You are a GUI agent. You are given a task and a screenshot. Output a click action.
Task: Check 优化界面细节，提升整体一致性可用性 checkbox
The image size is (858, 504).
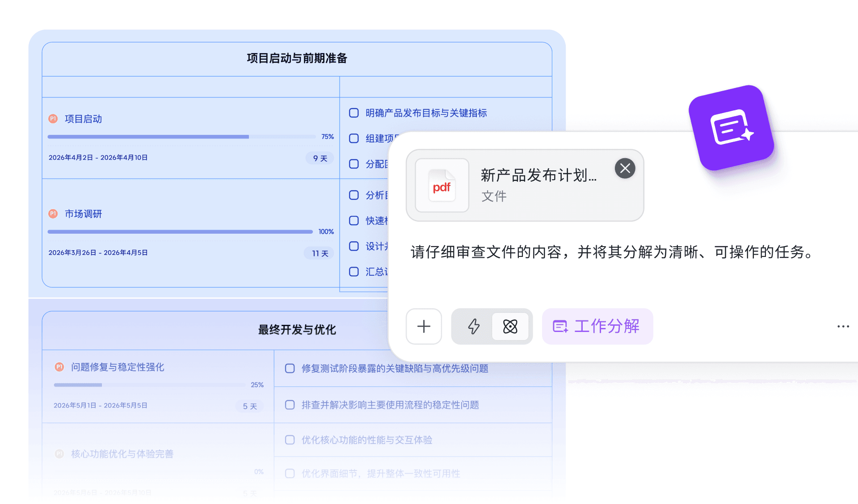point(290,474)
